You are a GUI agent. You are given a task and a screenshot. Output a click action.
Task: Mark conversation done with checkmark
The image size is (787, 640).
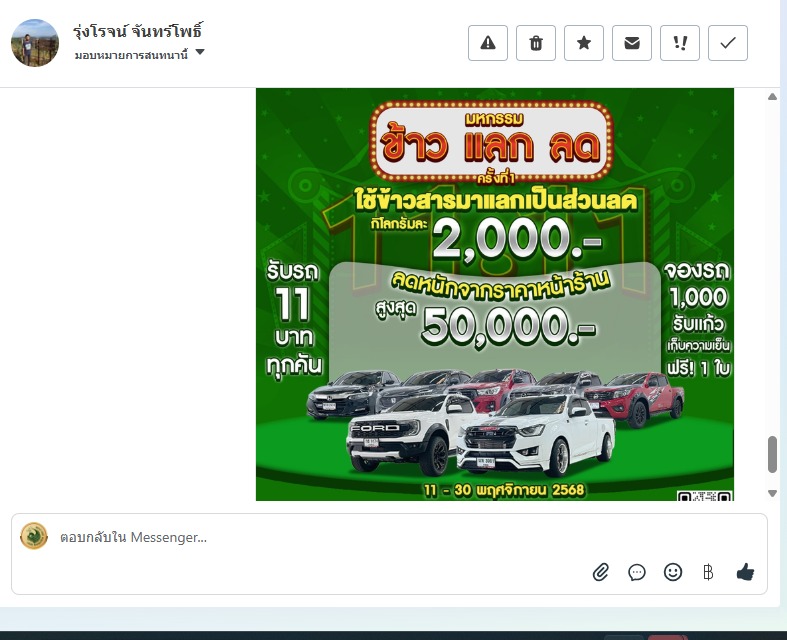point(728,43)
